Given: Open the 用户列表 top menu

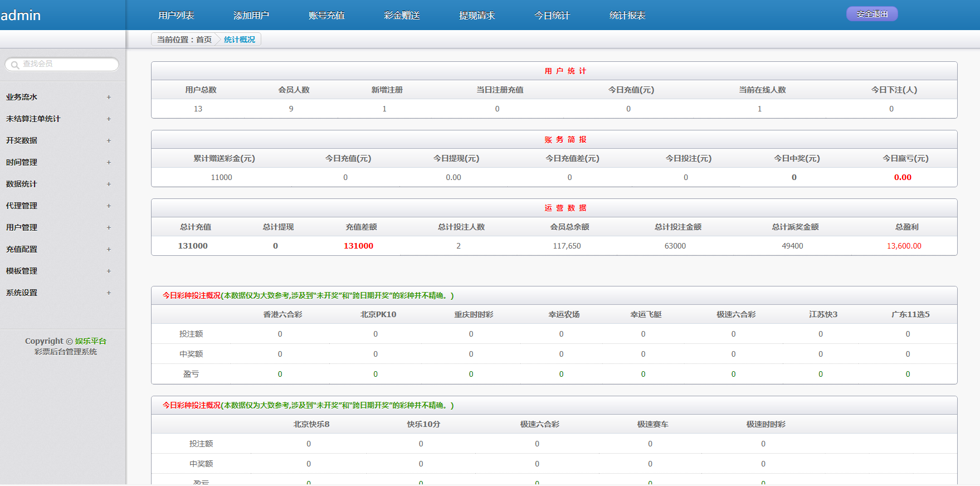Looking at the screenshot, I should click(176, 16).
